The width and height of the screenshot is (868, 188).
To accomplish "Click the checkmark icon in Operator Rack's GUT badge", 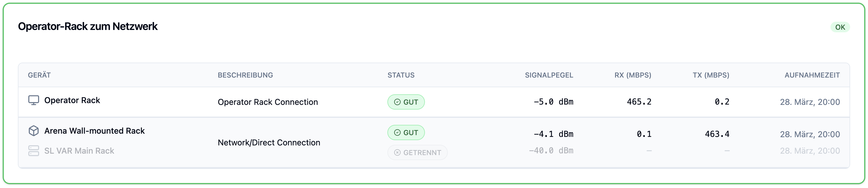I will 397,102.
